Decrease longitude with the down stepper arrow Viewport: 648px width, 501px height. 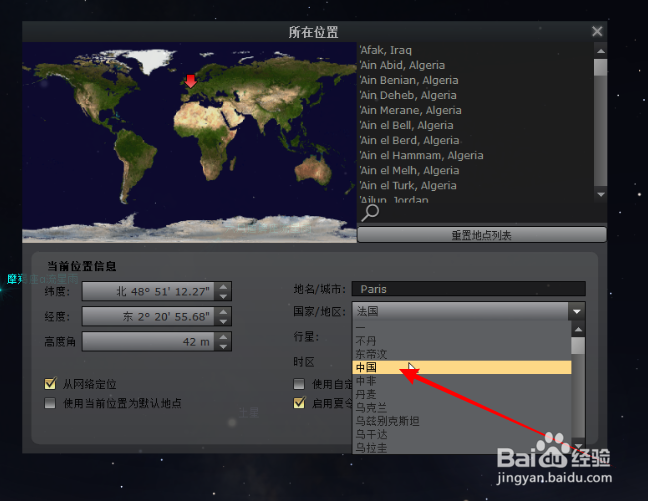pyautogui.click(x=223, y=321)
